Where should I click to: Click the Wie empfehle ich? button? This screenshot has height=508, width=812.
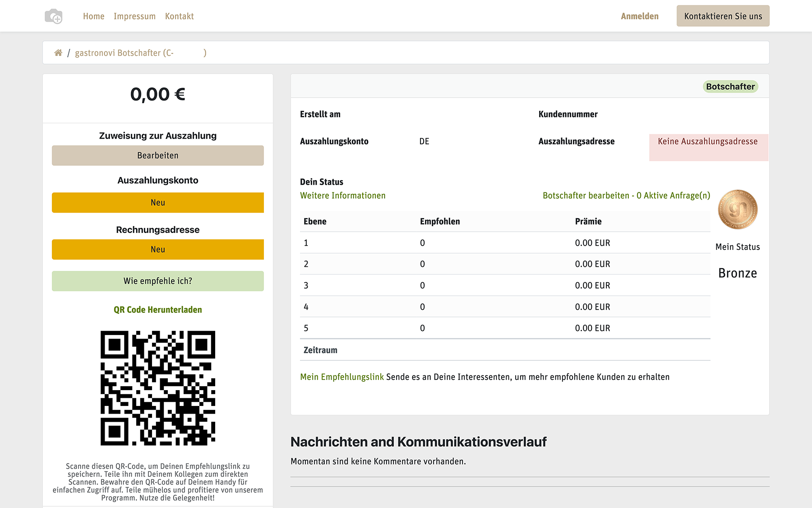pyautogui.click(x=158, y=281)
